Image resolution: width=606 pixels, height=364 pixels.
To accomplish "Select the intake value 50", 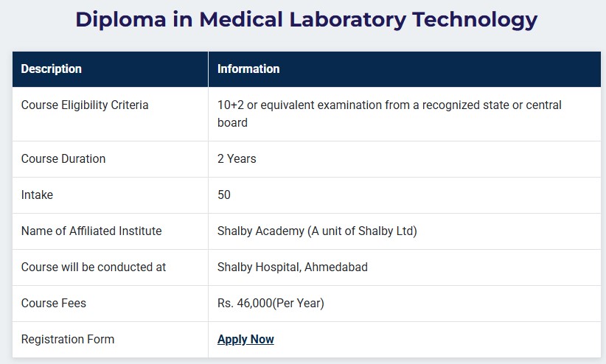I will click(x=224, y=195).
